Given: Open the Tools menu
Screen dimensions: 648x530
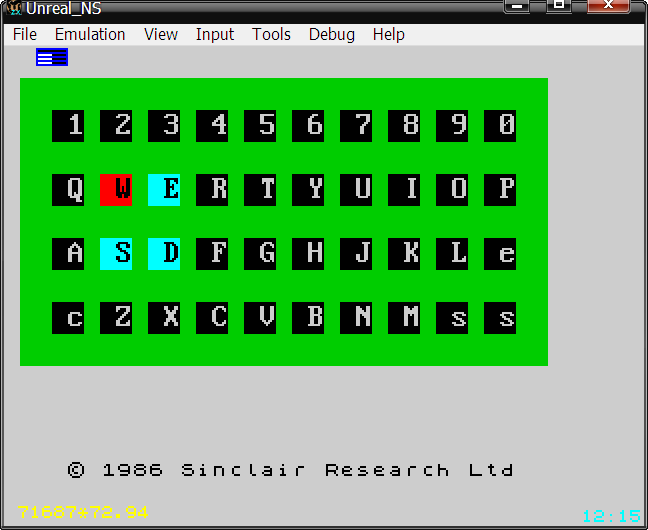Looking at the screenshot, I should tap(271, 34).
